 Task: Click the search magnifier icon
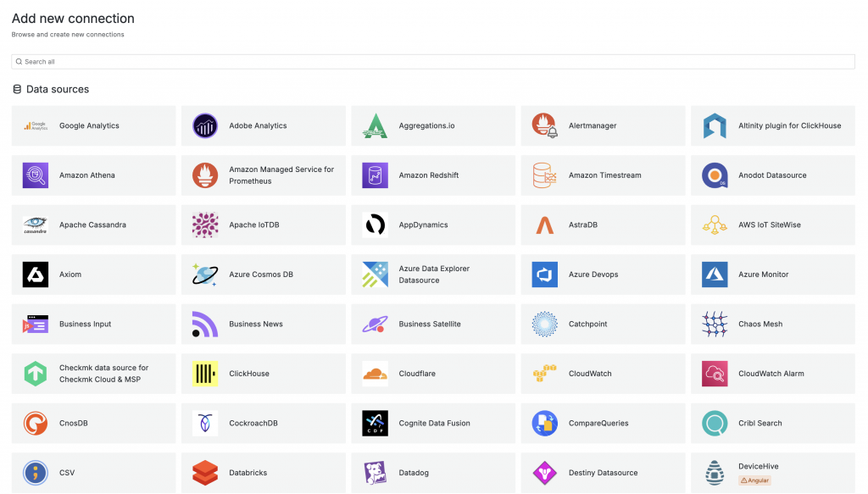point(19,61)
